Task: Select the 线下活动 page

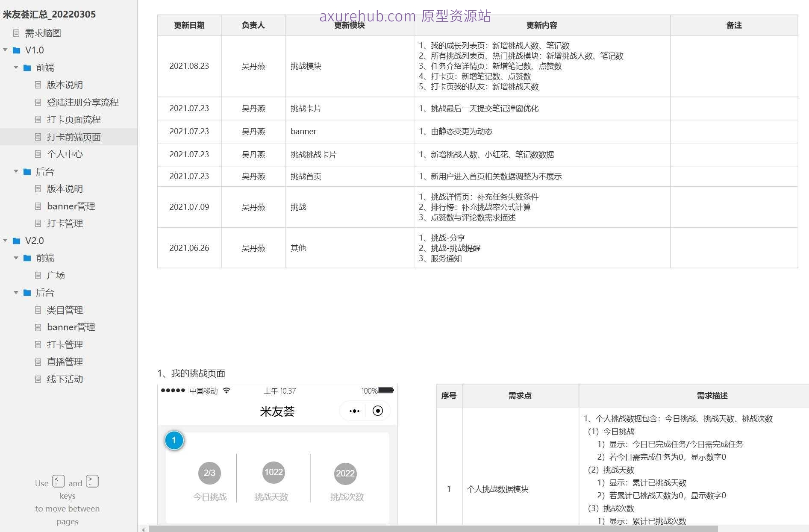Action: coord(65,379)
